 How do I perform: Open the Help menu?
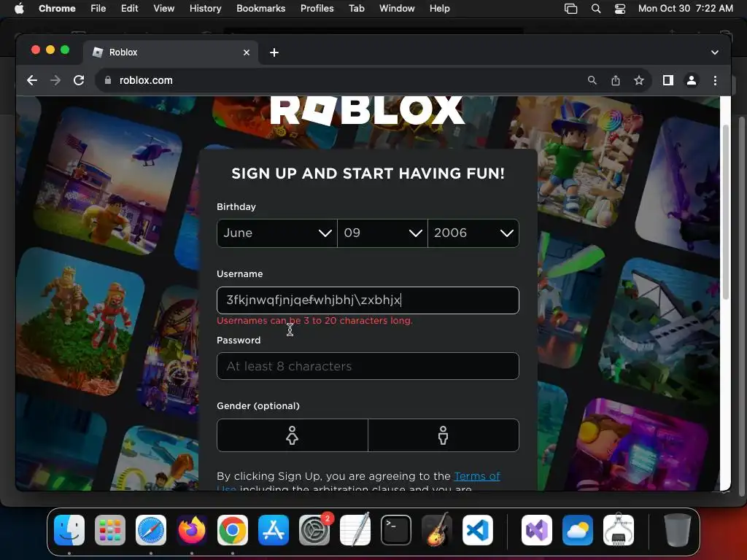[439, 9]
